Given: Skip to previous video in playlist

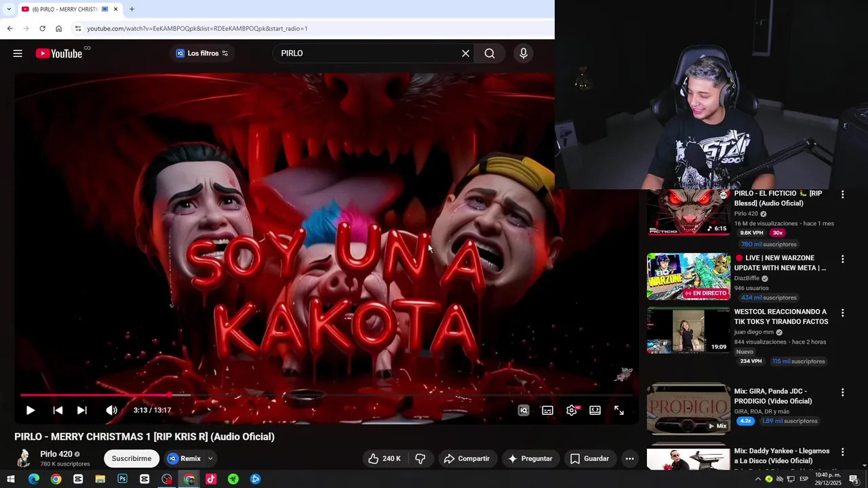Looking at the screenshot, I should (x=58, y=410).
